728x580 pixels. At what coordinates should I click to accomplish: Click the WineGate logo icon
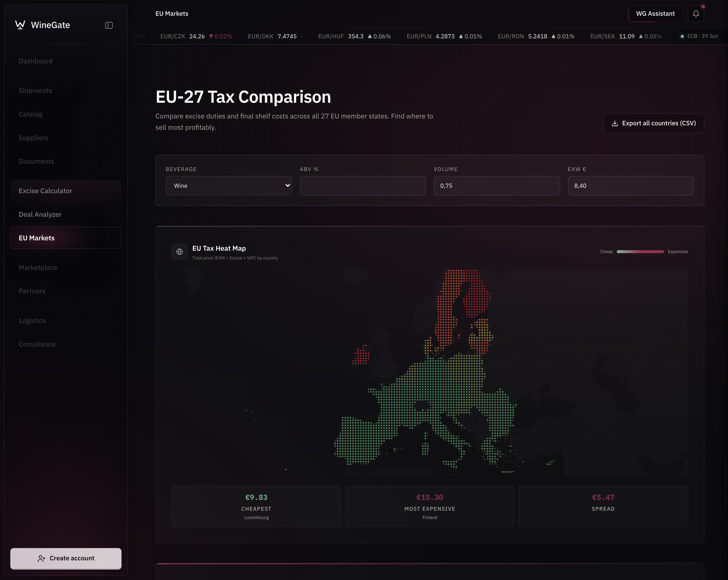(x=20, y=25)
